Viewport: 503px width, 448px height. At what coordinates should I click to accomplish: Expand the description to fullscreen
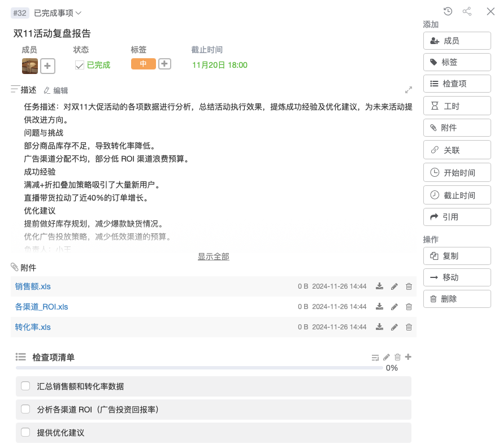pos(409,90)
